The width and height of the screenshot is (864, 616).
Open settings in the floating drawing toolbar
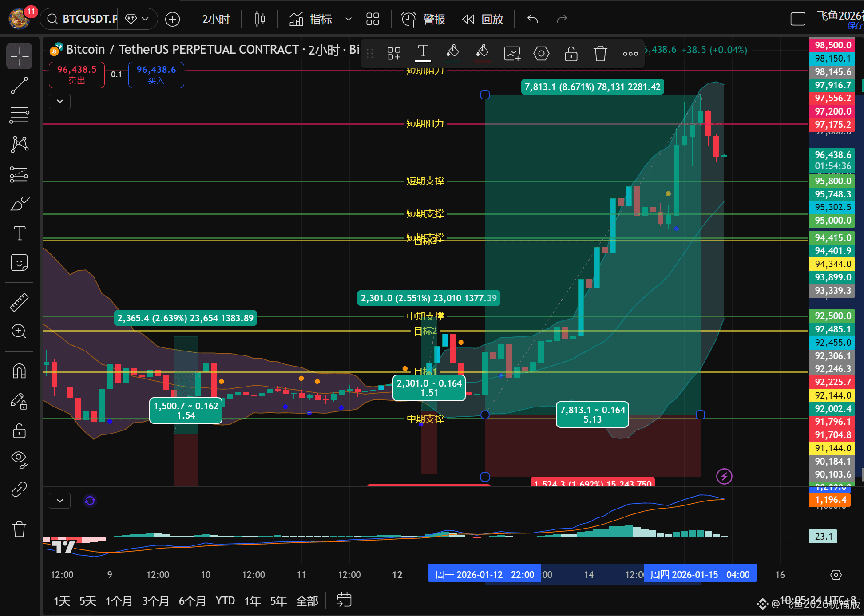click(541, 54)
